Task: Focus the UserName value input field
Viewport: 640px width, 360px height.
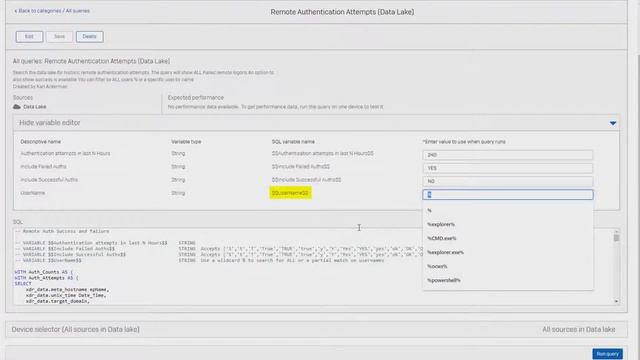Action: (x=508, y=195)
